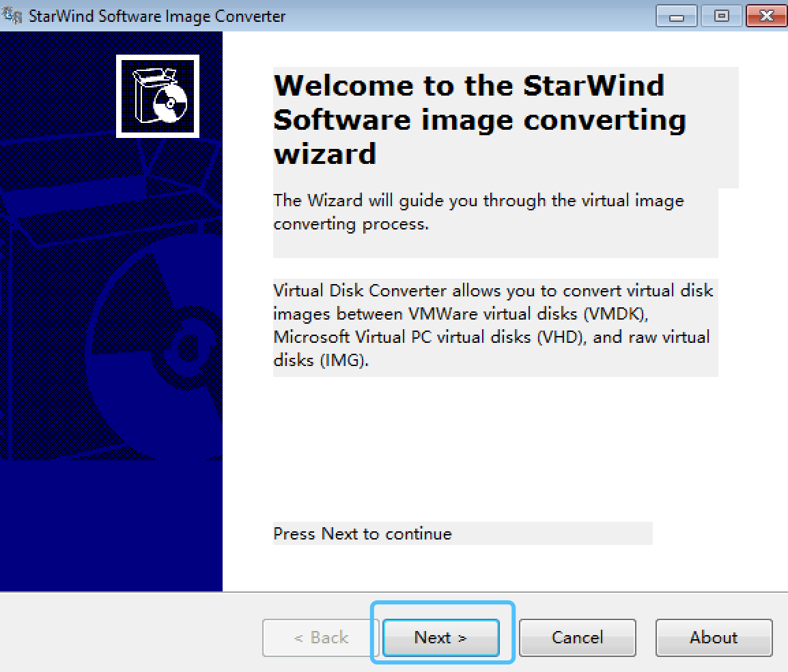The image size is (788, 672).
Task: Click the 'StarWind Software Image Converter' window title
Action: click(x=157, y=16)
